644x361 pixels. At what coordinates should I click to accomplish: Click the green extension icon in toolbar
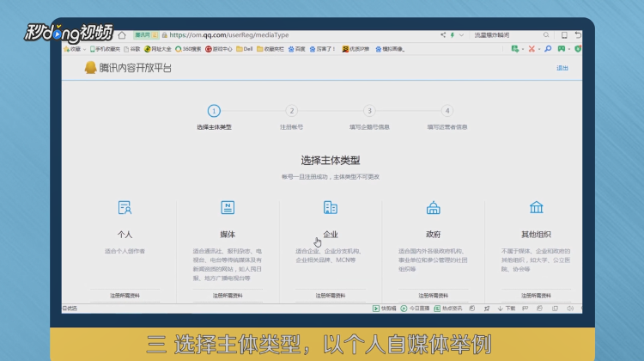[515, 48]
